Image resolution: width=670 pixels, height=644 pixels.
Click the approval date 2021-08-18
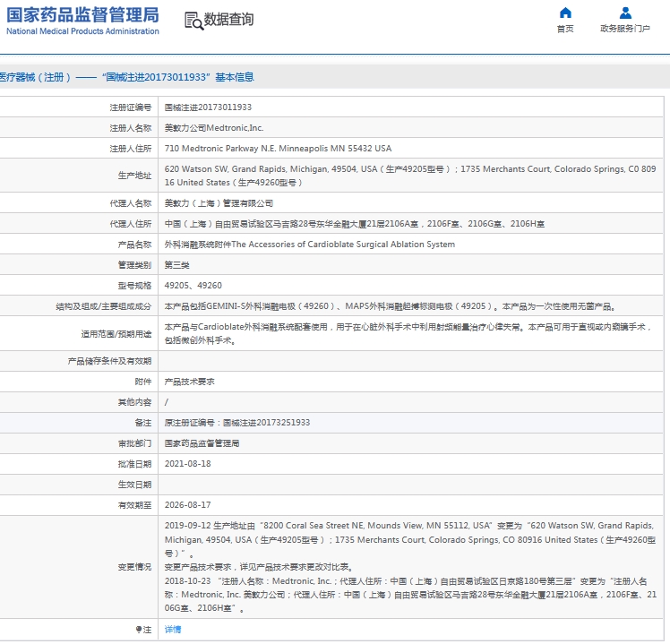[187, 464]
